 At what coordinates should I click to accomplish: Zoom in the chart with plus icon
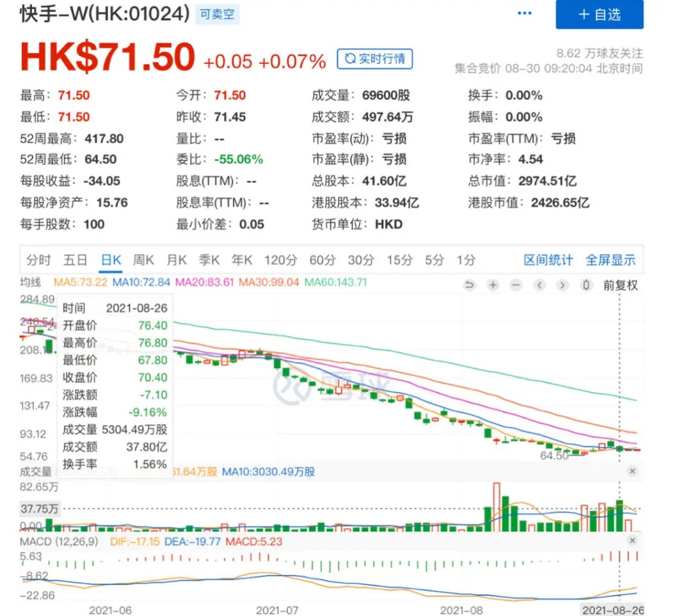(x=493, y=285)
